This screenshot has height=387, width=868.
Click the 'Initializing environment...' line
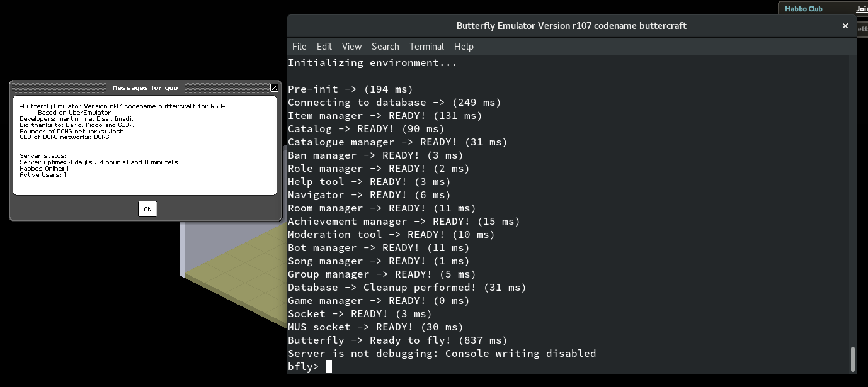coord(373,63)
